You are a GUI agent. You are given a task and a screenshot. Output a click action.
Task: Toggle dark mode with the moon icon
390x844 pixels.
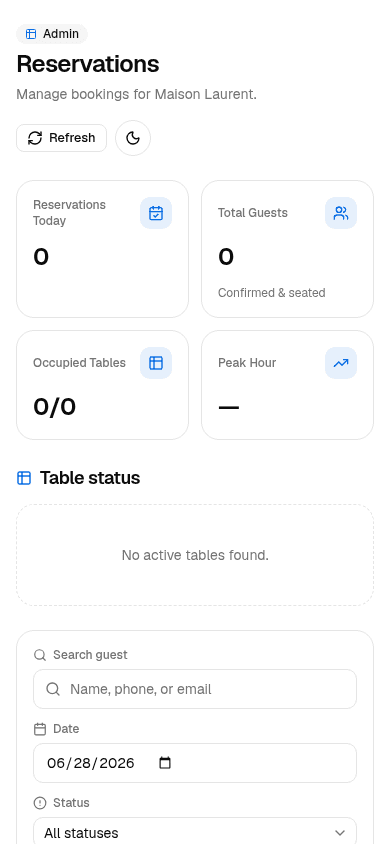[133, 138]
